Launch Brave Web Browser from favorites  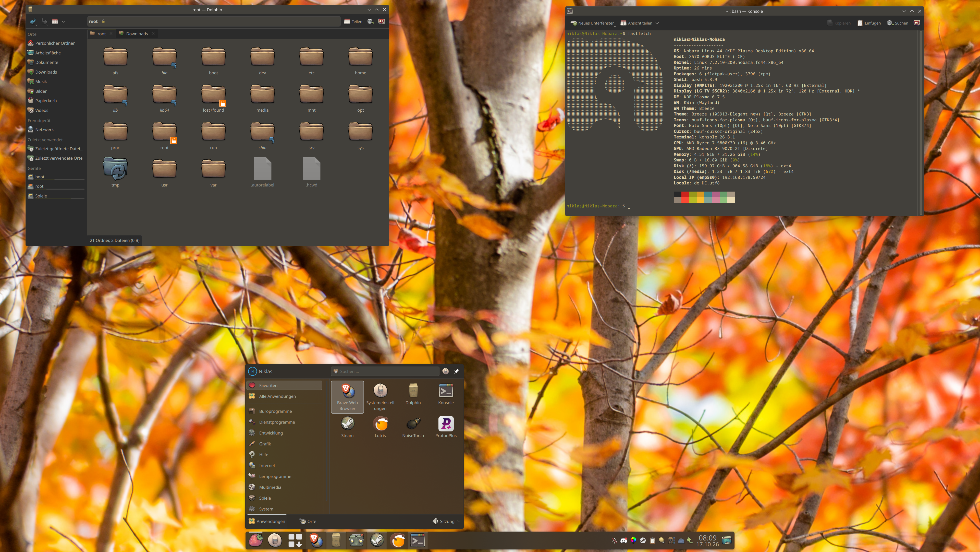click(347, 397)
